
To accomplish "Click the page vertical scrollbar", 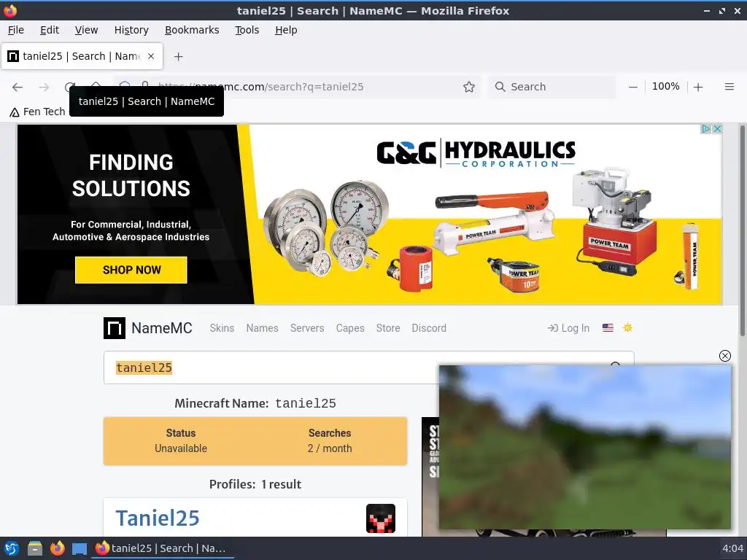I will (742, 230).
